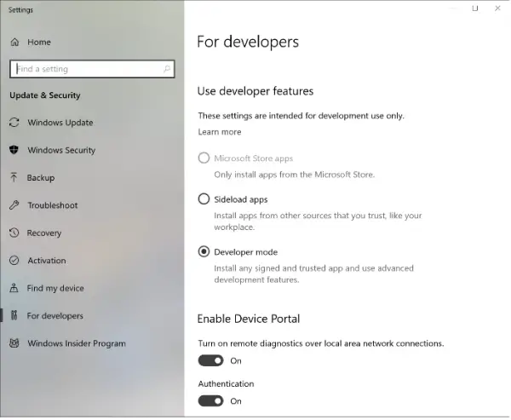Click the Windows Security shield icon

14,150
